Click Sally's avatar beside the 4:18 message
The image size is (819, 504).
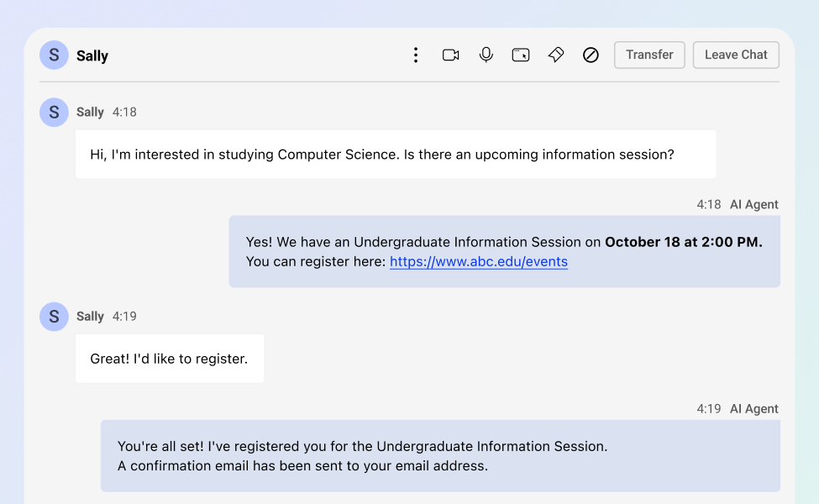pyautogui.click(x=54, y=113)
